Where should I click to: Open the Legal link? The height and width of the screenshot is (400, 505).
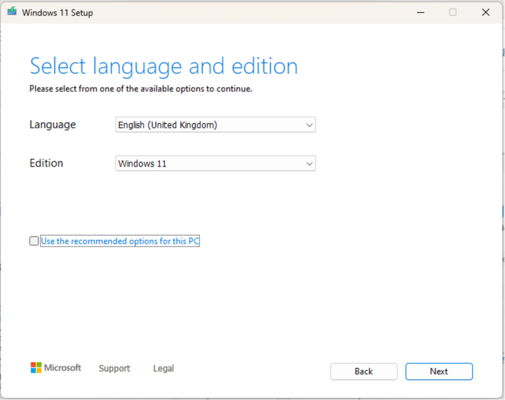tap(163, 368)
